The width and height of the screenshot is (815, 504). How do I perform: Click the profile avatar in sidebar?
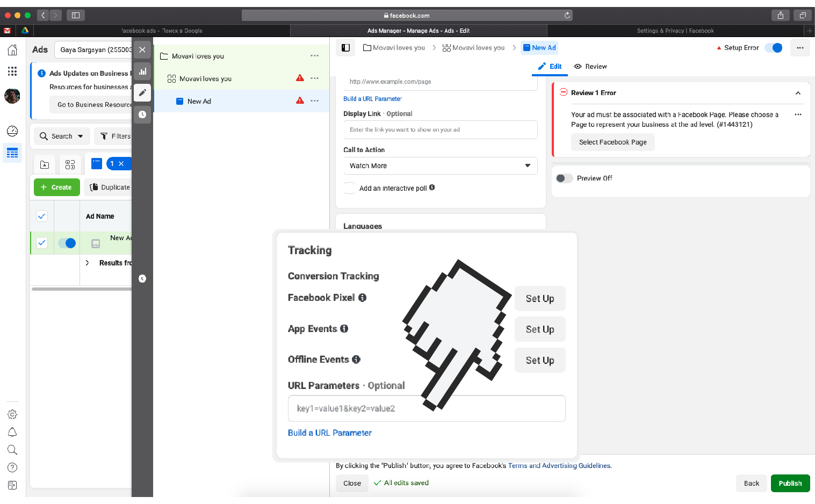click(12, 96)
